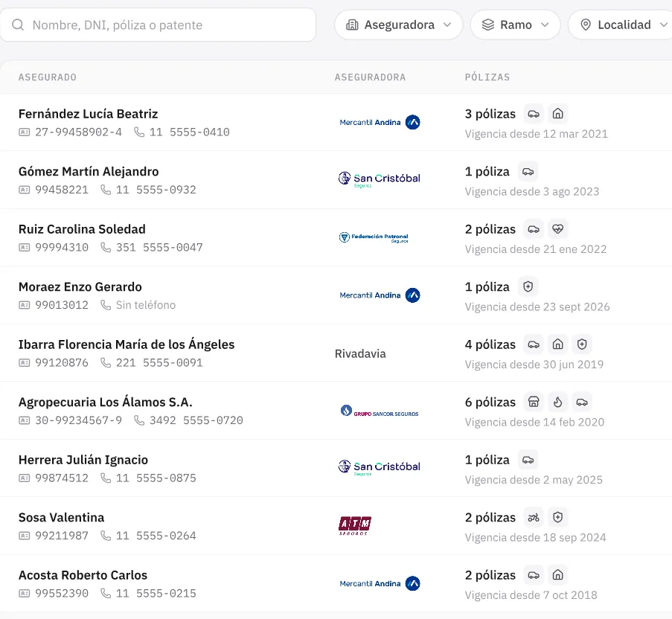Select the name Herrera Julián Ignacio
Screen dimensions: 672x619
pos(83,460)
